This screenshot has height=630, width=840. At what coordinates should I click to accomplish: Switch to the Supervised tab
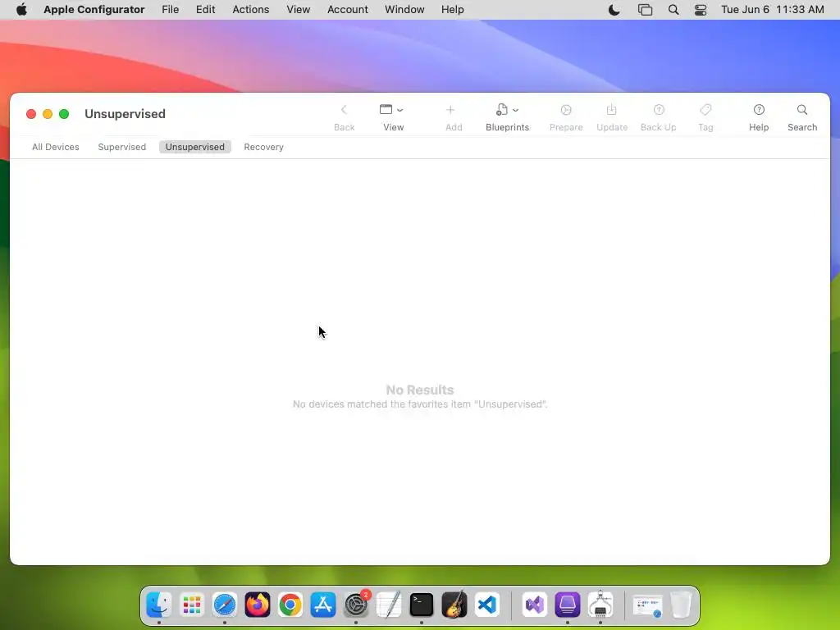121,147
